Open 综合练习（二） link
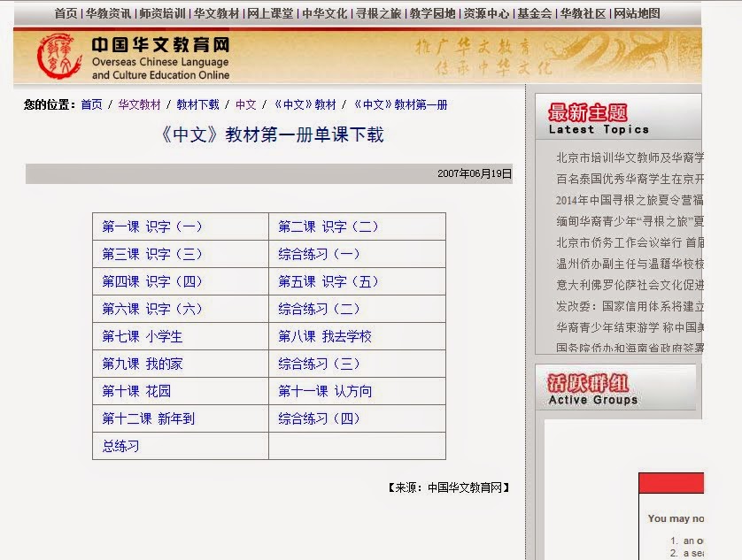The width and height of the screenshot is (742, 560). 319,309
